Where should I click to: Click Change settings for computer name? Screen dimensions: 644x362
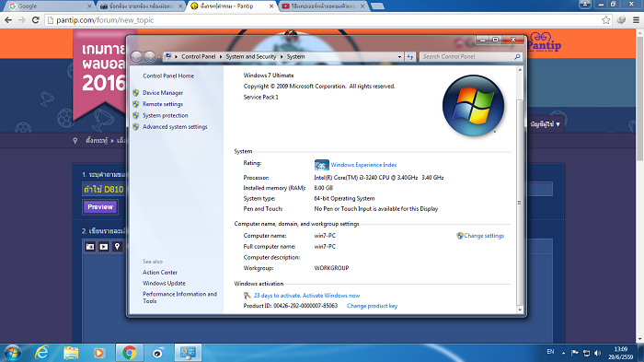484,236
